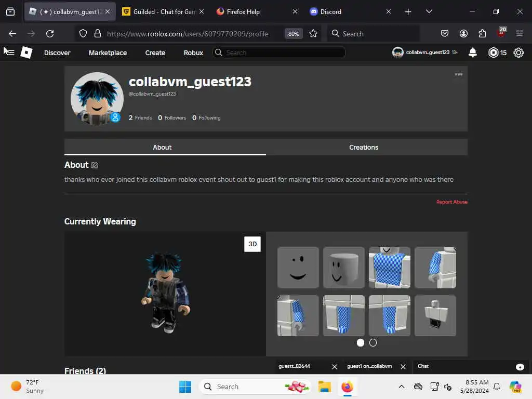Close the guestt_82644 chat window

pyautogui.click(x=335, y=367)
